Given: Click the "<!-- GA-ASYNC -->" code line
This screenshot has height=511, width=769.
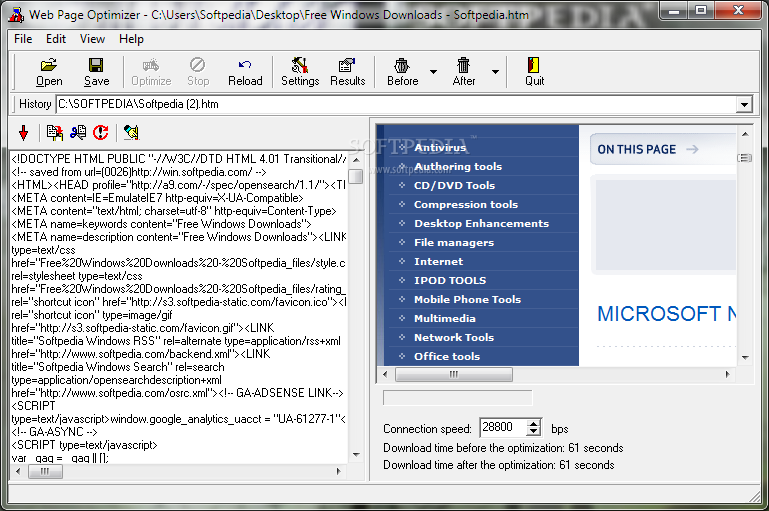Looking at the screenshot, I should click(x=54, y=432).
